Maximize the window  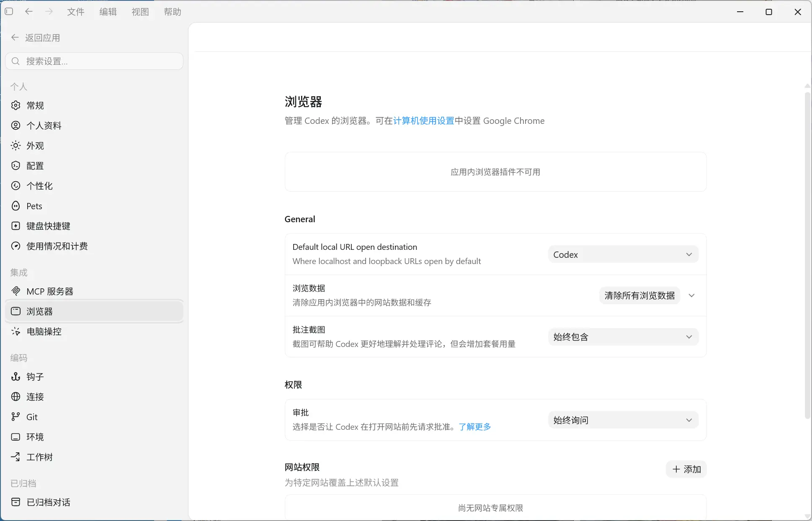coord(769,12)
